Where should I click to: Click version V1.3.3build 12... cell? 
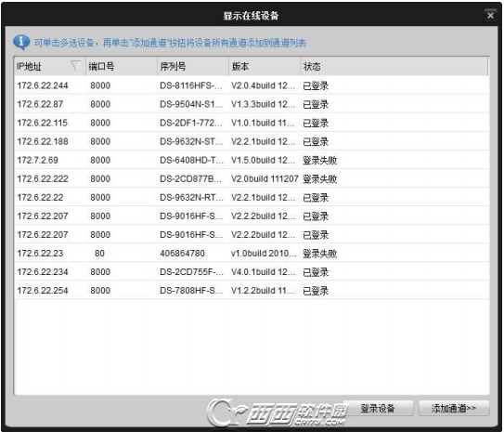click(263, 104)
